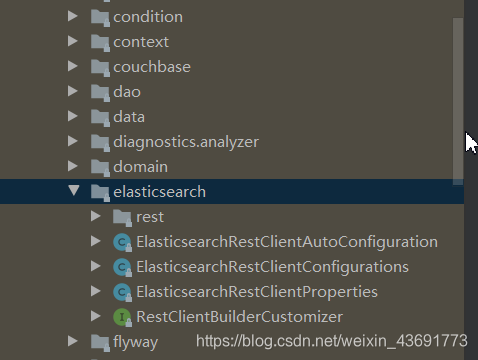Select the condition package name
Screen dimensions: 478x360
(x=148, y=17)
